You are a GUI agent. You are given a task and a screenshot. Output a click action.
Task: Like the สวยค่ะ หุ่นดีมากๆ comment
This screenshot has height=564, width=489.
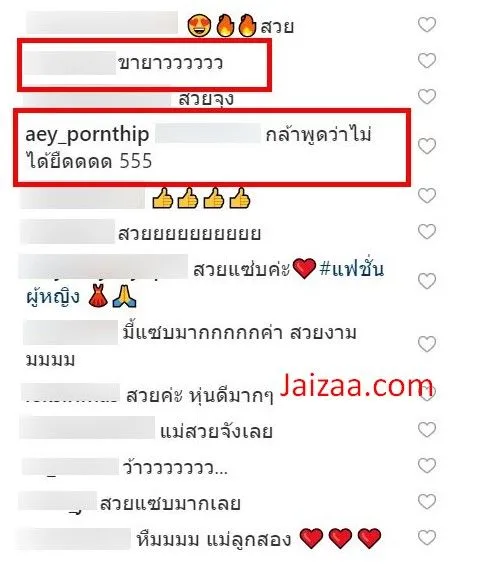click(x=427, y=393)
